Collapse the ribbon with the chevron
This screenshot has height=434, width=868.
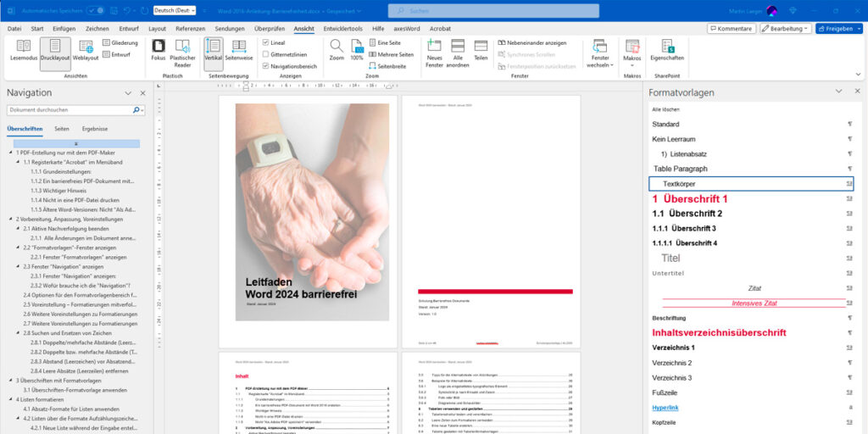click(x=858, y=74)
